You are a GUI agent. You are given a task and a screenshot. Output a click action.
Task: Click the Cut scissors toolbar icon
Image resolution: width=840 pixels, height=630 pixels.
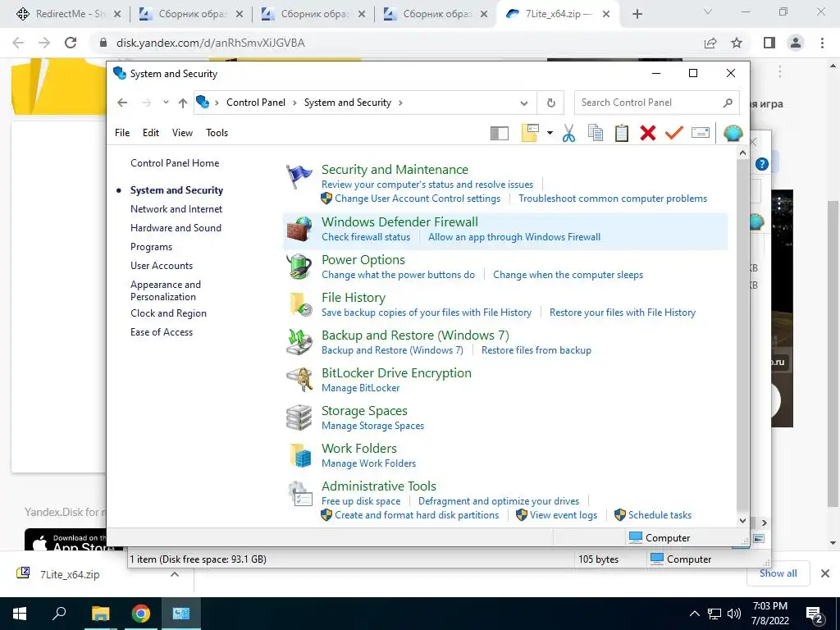[x=568, y=133]
